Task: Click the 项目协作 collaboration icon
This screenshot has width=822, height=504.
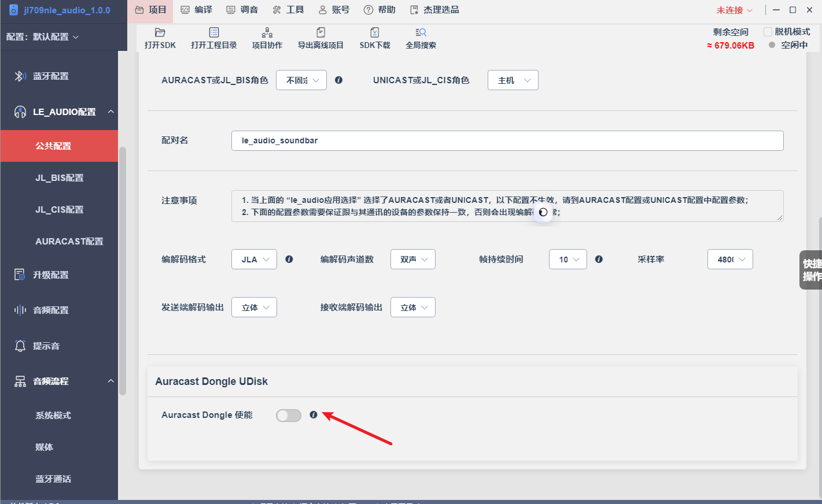Action: (267, 32)
